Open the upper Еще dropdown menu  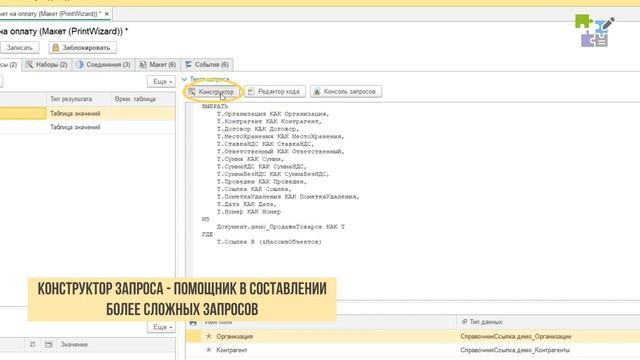click(162, 82)
